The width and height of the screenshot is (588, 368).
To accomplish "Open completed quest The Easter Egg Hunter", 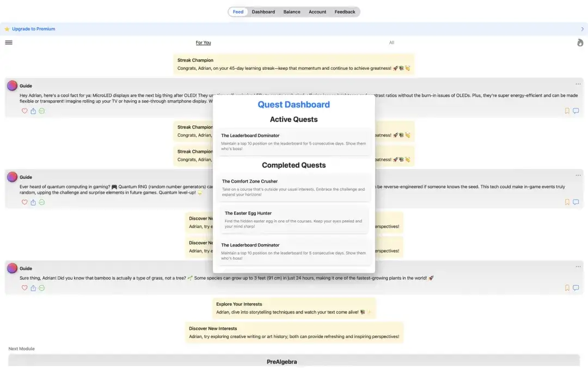I will pyautogui.click(x=294, y=219).
